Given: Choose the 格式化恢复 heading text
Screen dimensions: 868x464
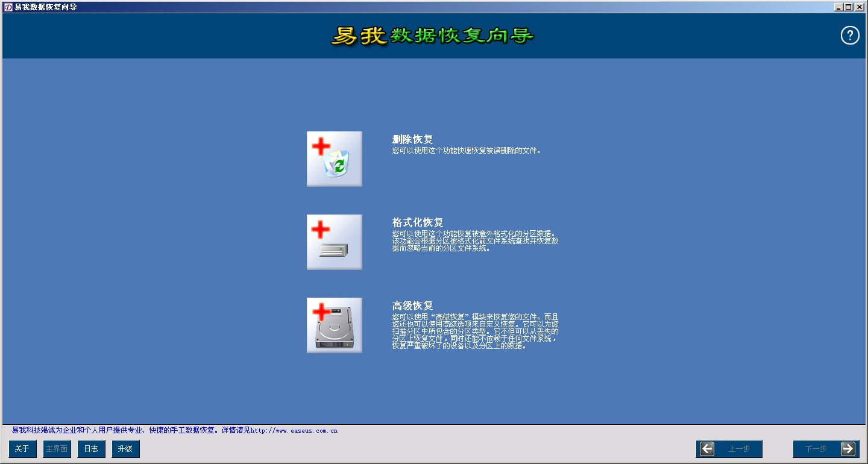Looking at the screenshot, I should (x=418, y=222).
